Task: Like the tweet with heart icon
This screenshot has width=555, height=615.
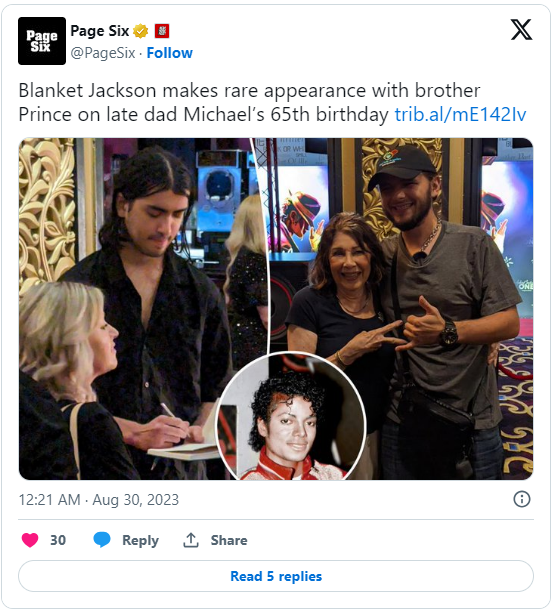Action: click(30, 540)
